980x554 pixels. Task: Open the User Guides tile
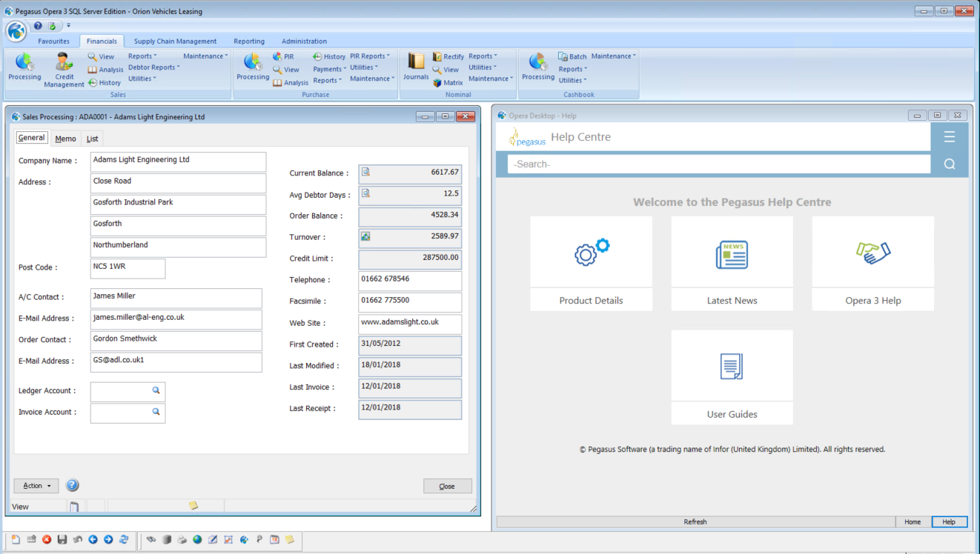tap(732, 377)
